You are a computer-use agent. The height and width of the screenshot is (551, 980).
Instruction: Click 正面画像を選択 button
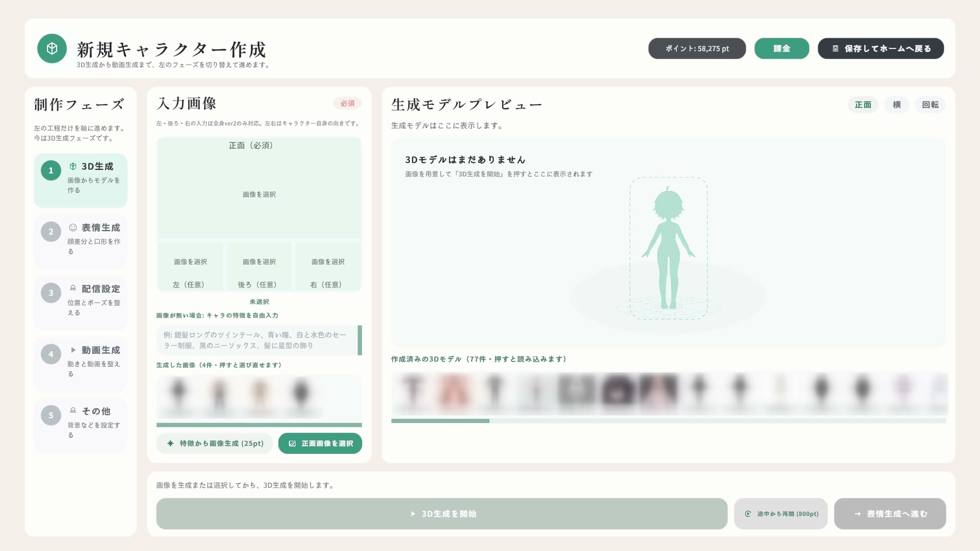(320, 443)
